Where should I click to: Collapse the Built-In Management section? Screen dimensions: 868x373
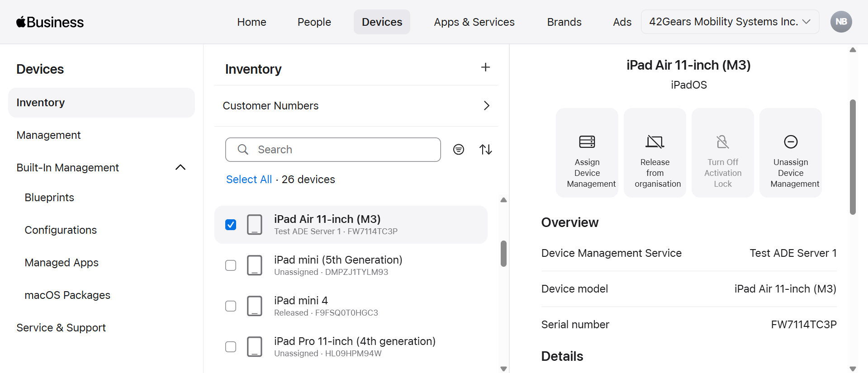[x=180, y=168]
